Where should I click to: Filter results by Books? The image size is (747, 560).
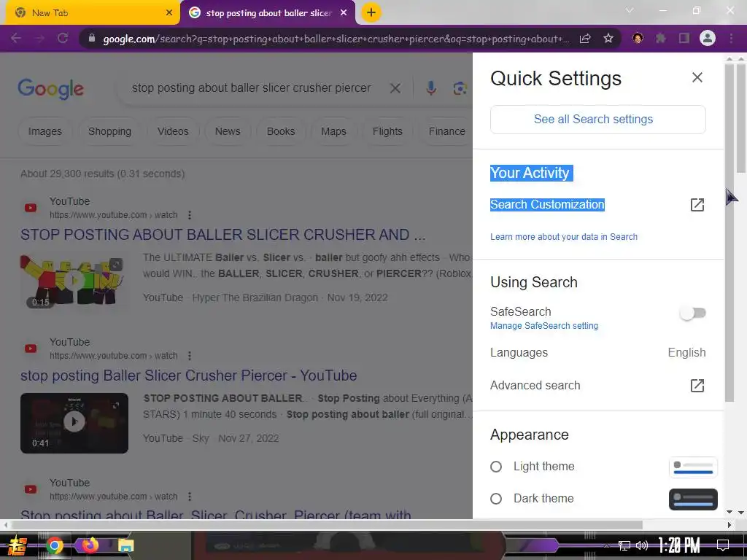point(281,131)
